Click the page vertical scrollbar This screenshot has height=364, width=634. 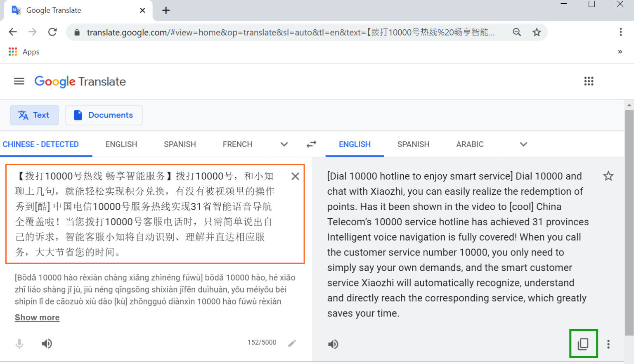pos(629,223)
